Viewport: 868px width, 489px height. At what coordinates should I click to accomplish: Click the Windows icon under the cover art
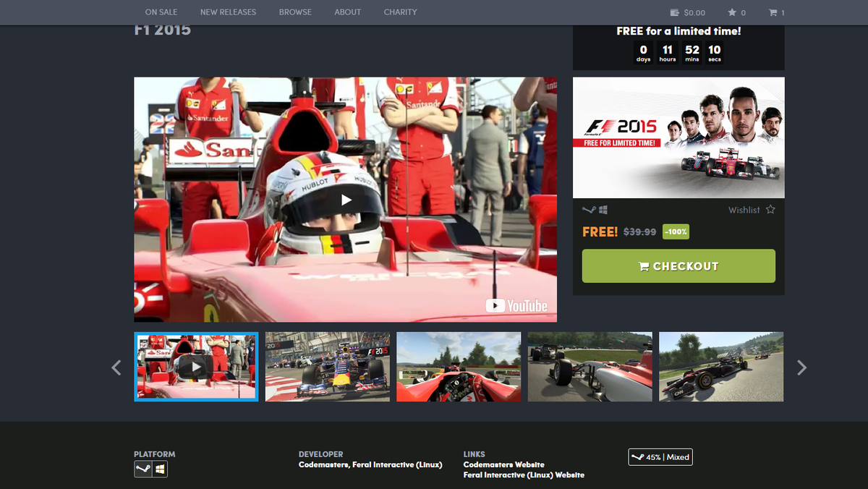click(x=603, y=210)
